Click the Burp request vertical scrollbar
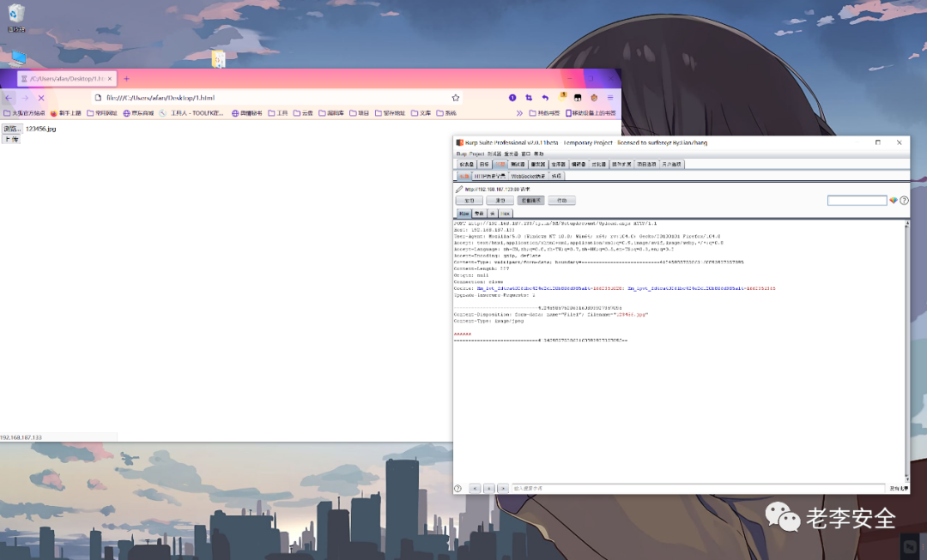This screenshot has width=927, height=560. tap(907, 352)
